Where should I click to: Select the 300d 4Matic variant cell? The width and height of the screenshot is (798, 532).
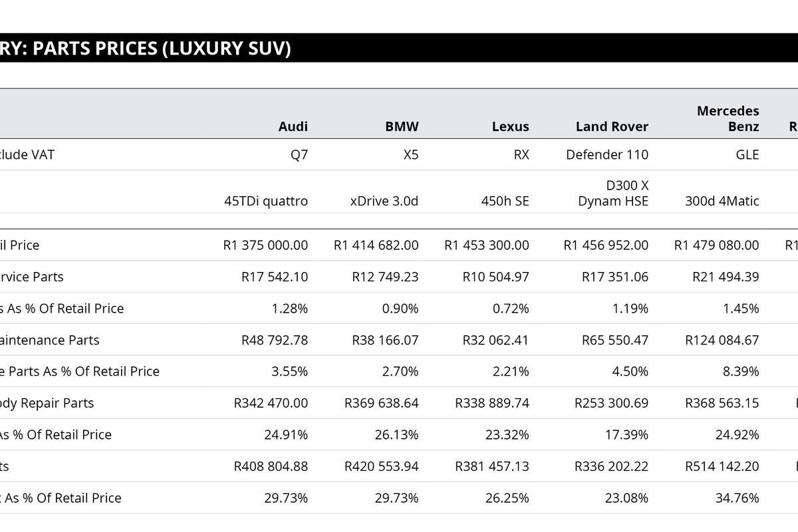[722, 201]
